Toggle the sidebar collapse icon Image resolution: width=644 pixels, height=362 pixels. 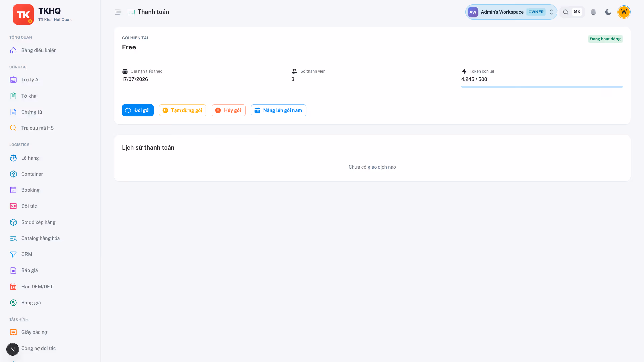(118, 12)
